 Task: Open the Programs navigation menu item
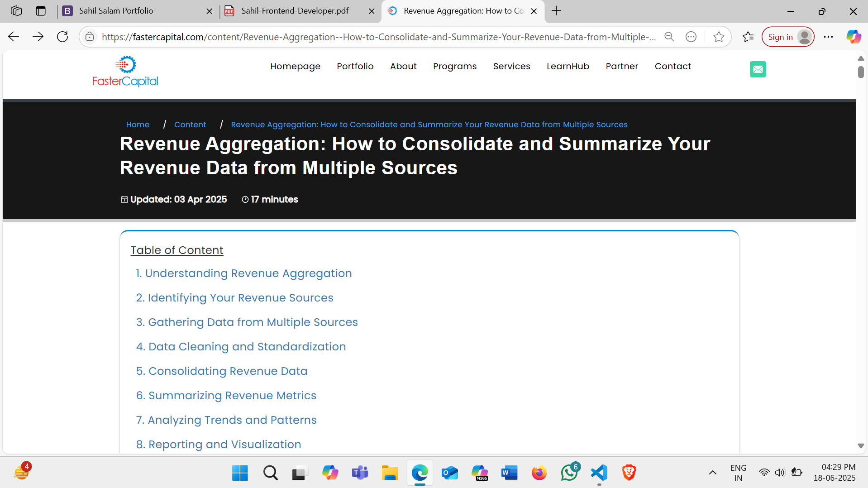point(454,66)
